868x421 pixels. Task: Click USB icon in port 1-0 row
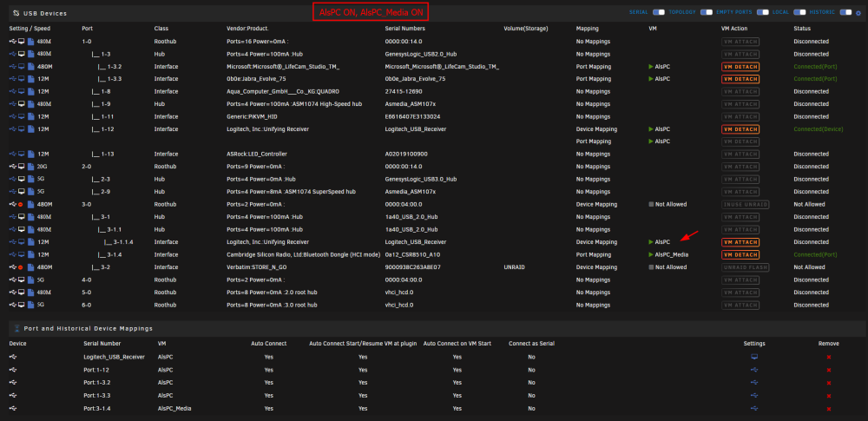point(13,42)
